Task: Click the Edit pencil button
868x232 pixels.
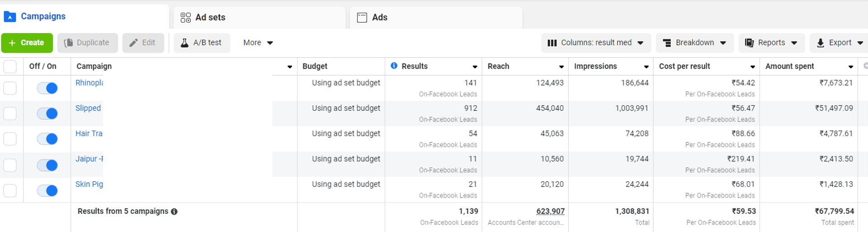Action: (143, 43)
